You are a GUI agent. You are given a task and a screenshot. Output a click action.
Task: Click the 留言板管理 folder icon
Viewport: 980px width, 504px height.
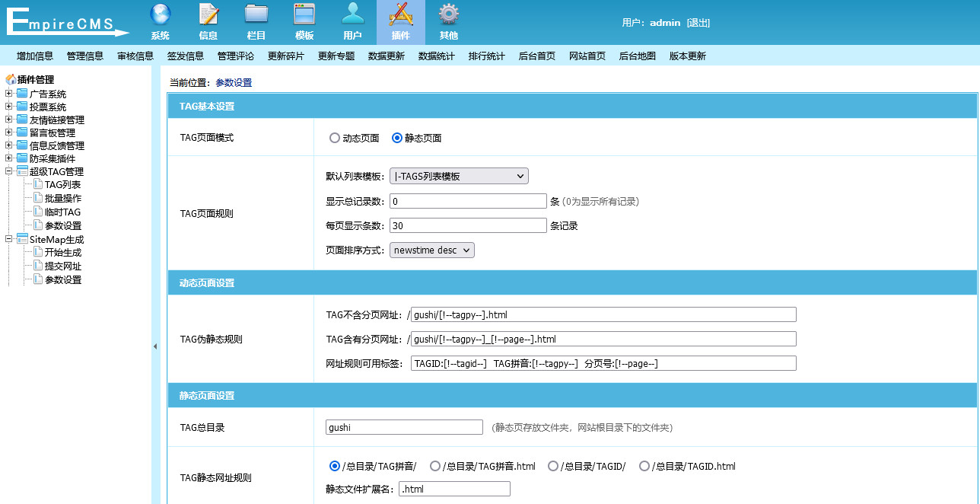click(22, 132)
